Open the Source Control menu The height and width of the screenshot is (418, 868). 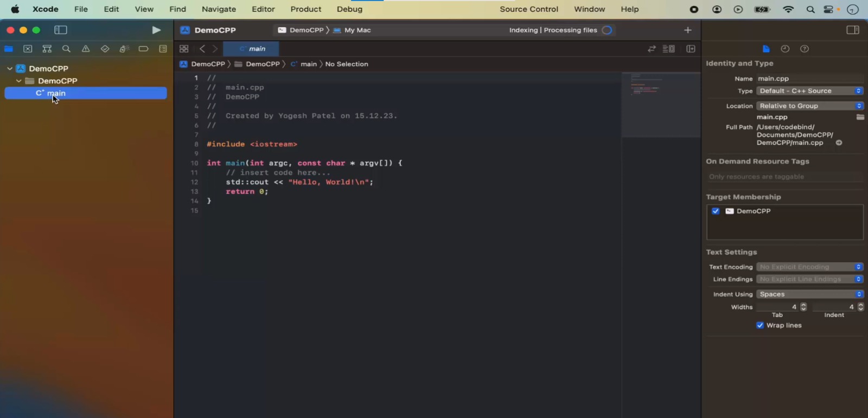[529, 9]
